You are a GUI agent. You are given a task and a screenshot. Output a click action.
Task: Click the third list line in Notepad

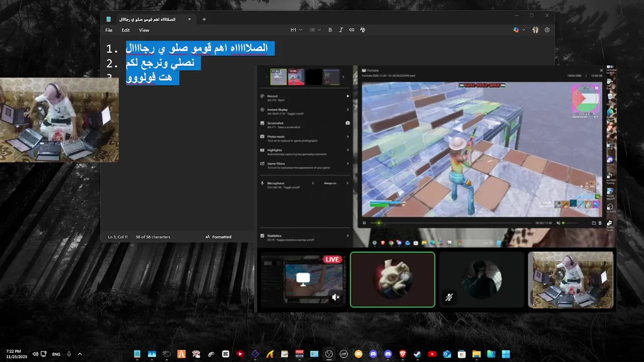pos(152,77)
